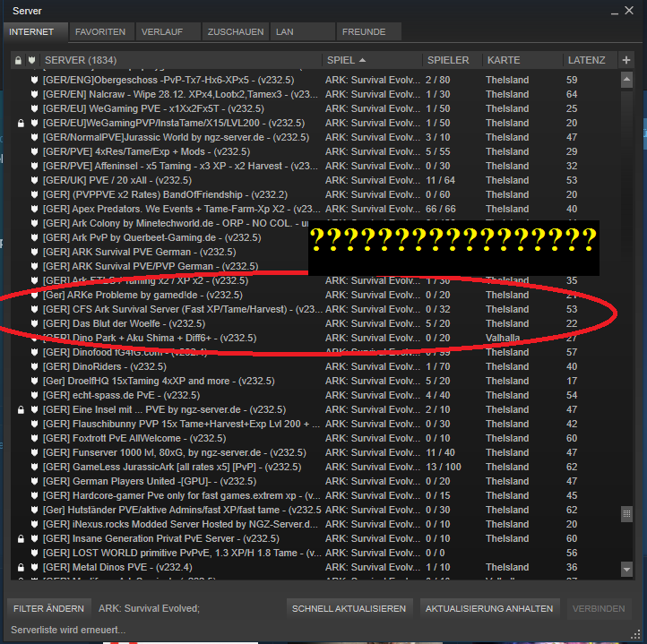647x644 pixels.
Task: Sort by the LATENZ column header
Action: tap(590, 60)
